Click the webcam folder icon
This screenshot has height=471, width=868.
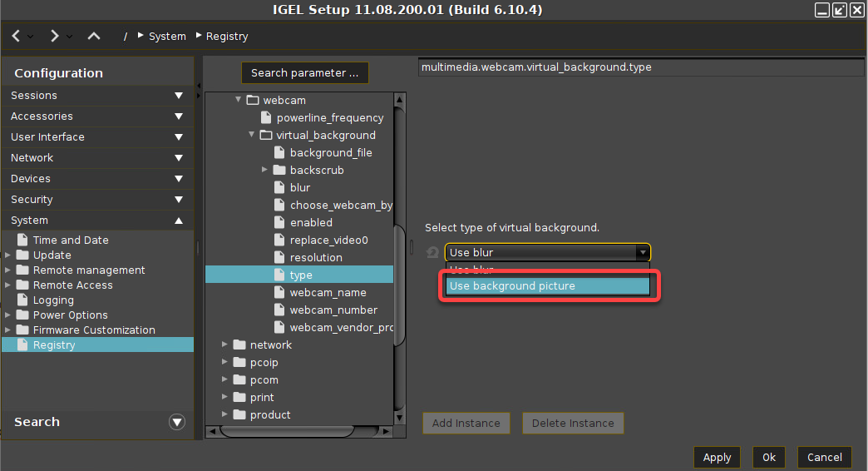click(x=253, y=100)
